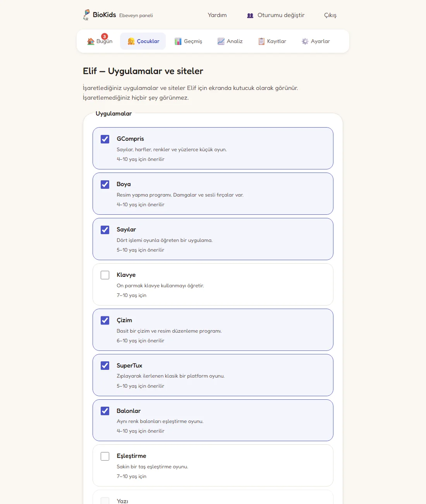The height and width of the screenshot is (504, 426).
Task: Click the line graph icon beside Analiz
Action: click(x=221, y=41)
